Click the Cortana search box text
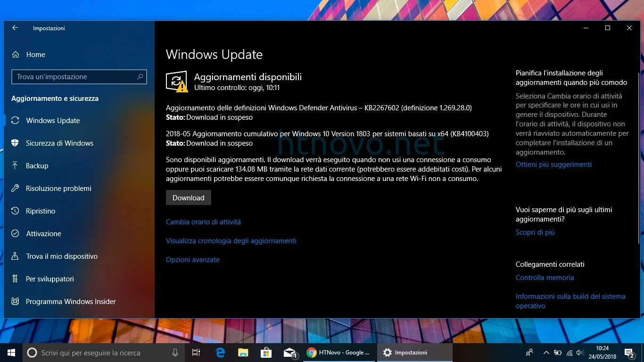Screen dimensions: 644x362 (91, 353)
